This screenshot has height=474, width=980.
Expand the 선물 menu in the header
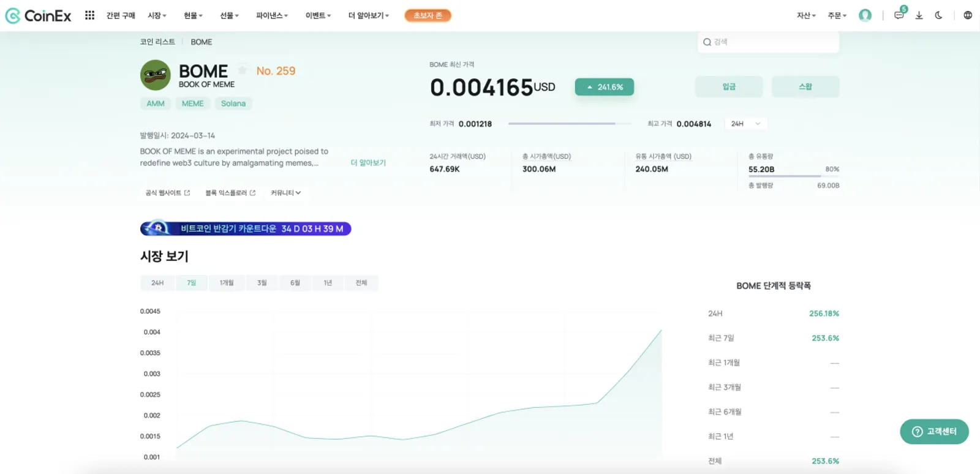click(x=230, y=15)
